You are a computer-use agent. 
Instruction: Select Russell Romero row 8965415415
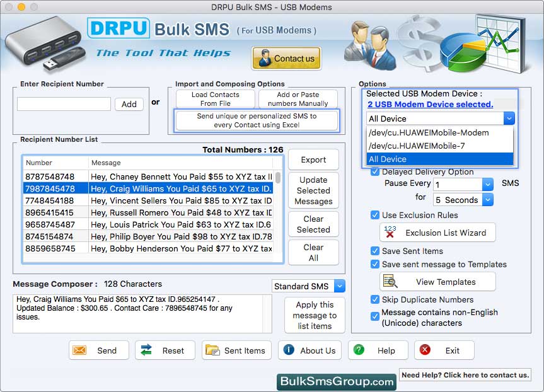[x=148, y=212]
